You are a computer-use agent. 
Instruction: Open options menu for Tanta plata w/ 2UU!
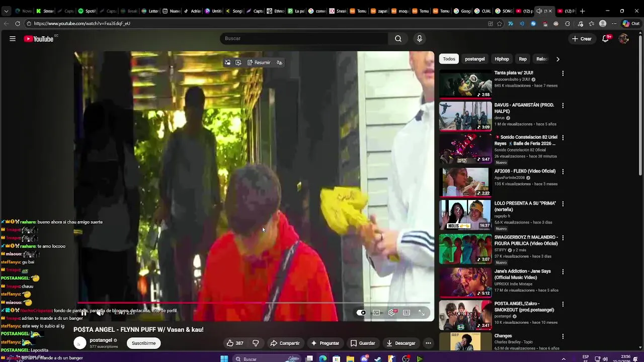point(562,73)
